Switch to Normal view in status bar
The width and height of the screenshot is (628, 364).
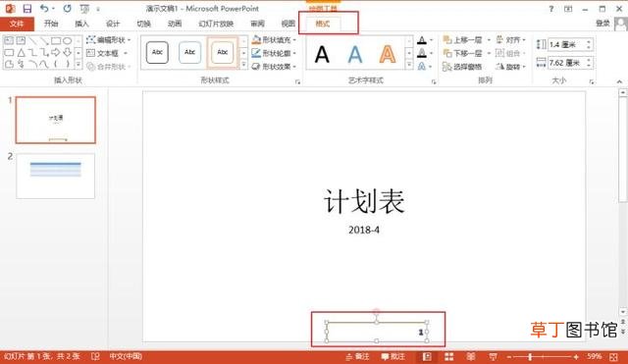pyautogui.click(x=427, y=356)
